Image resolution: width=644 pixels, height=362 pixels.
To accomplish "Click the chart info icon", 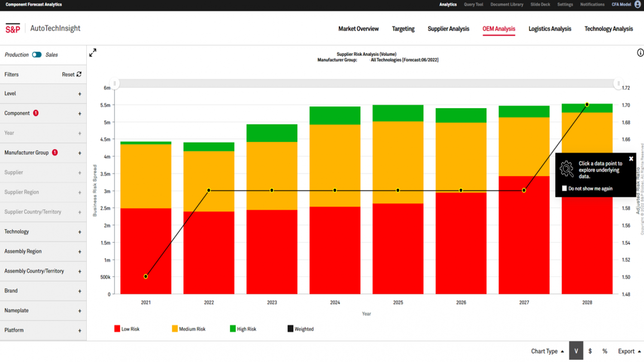I will 640,53.
